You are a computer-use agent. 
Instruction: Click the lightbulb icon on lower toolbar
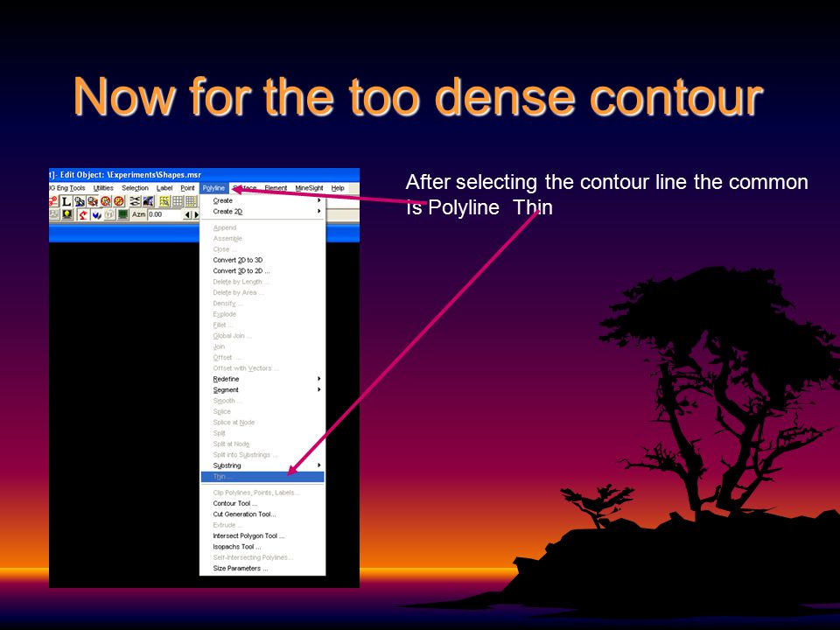click(67, 214)
